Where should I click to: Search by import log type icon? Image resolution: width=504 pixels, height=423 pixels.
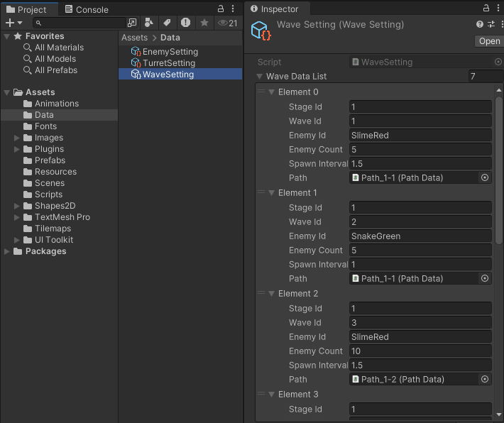[185, 23]
